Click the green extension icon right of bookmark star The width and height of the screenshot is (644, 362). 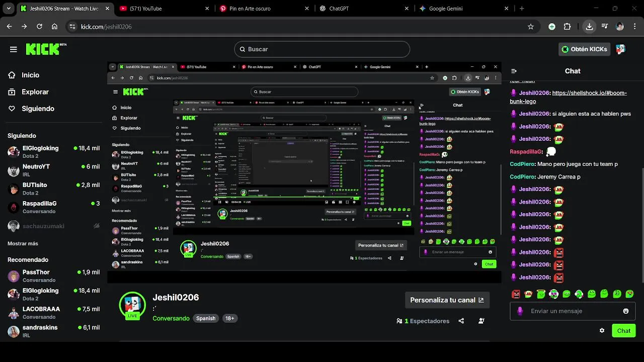[x=552, y=27]
